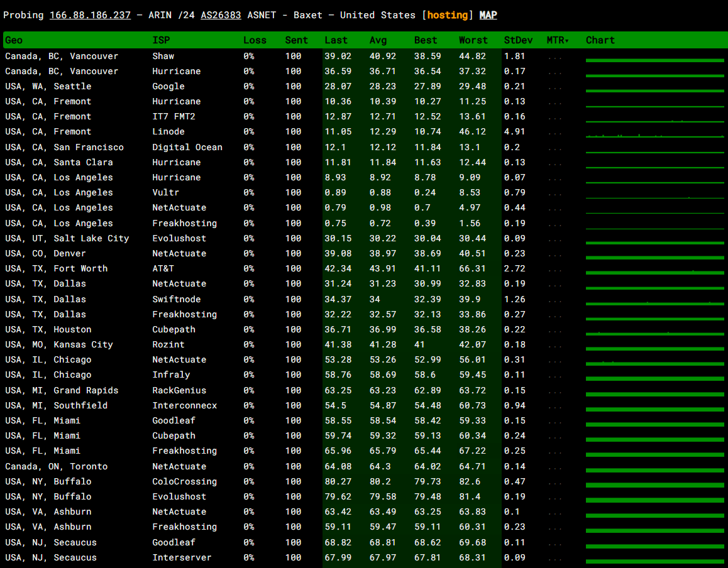Toggle the MTR column dropdown header
The image size is (728, 568).
point(558,40)
